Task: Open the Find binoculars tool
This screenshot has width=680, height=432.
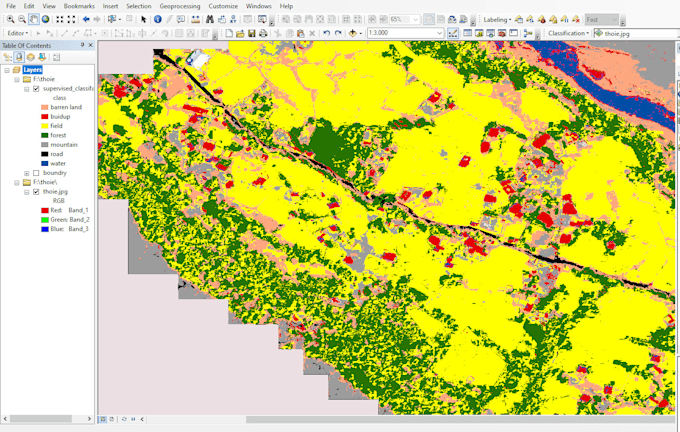Action: coord(209,19)
